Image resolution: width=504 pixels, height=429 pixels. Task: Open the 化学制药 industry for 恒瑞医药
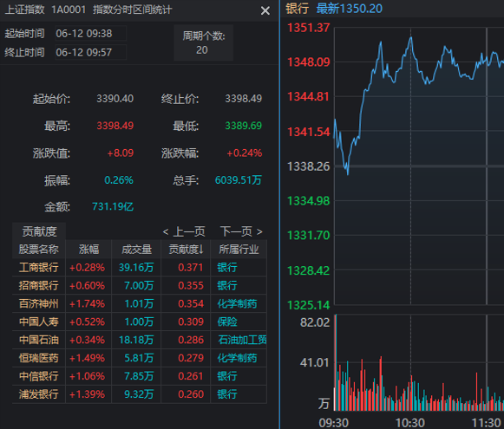pos(237,358)
